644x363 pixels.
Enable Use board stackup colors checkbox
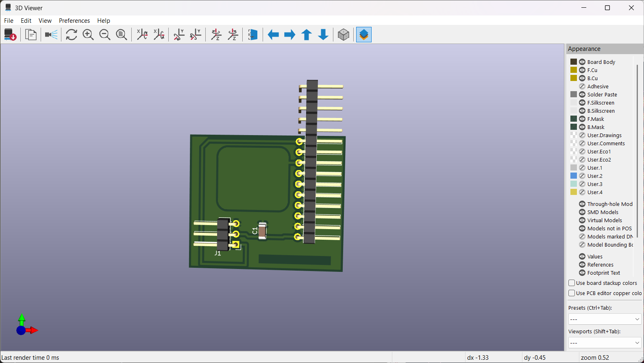pyautogui.click(x=572, y=283)
